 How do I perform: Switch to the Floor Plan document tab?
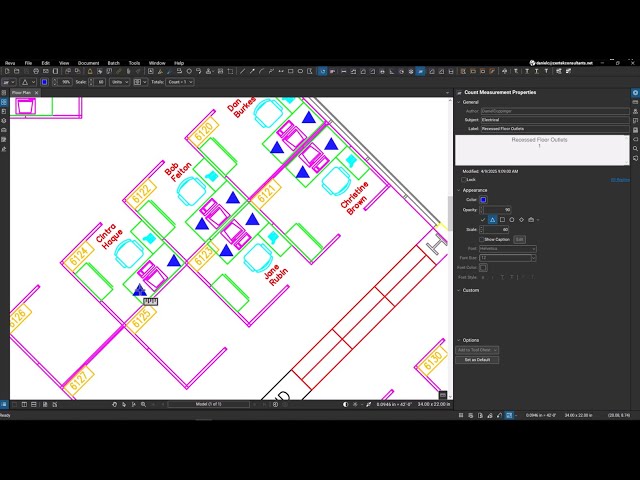(x=21, y=93)
